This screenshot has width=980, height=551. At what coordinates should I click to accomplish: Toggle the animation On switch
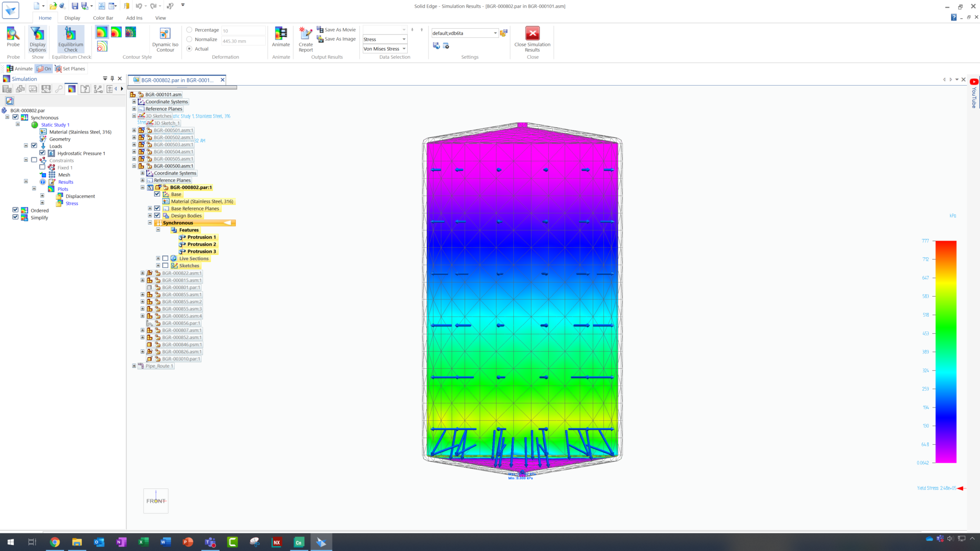pos(44,68)
